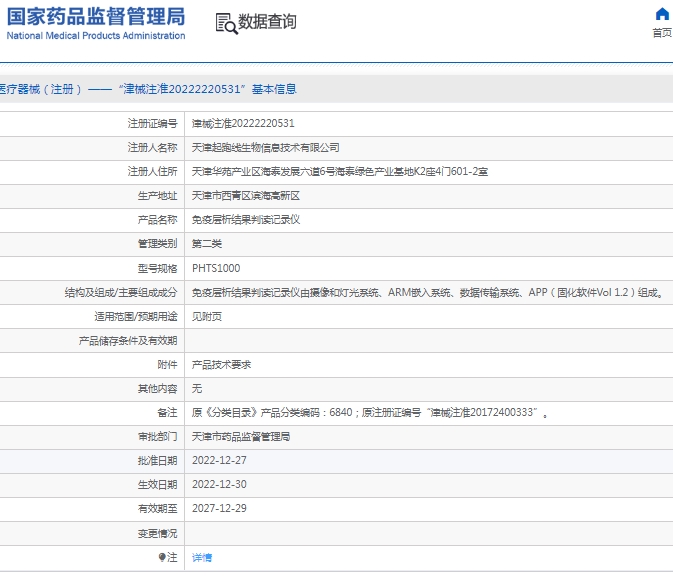
Task: Select the 天津市药品监督管理局 value
Action: [x=240, y=437]
